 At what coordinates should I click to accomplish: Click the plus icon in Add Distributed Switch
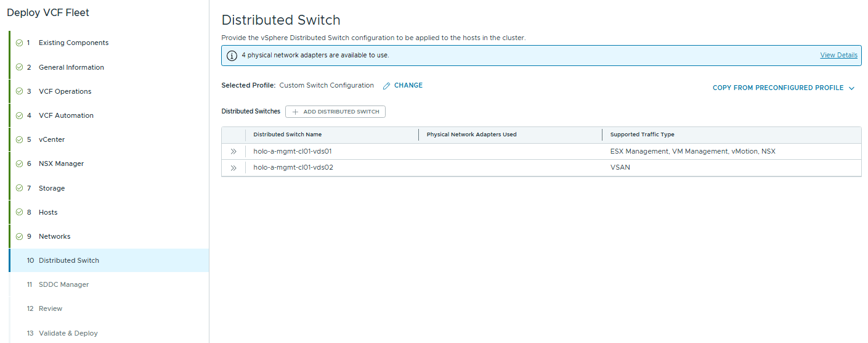click(x=295, y=112)
